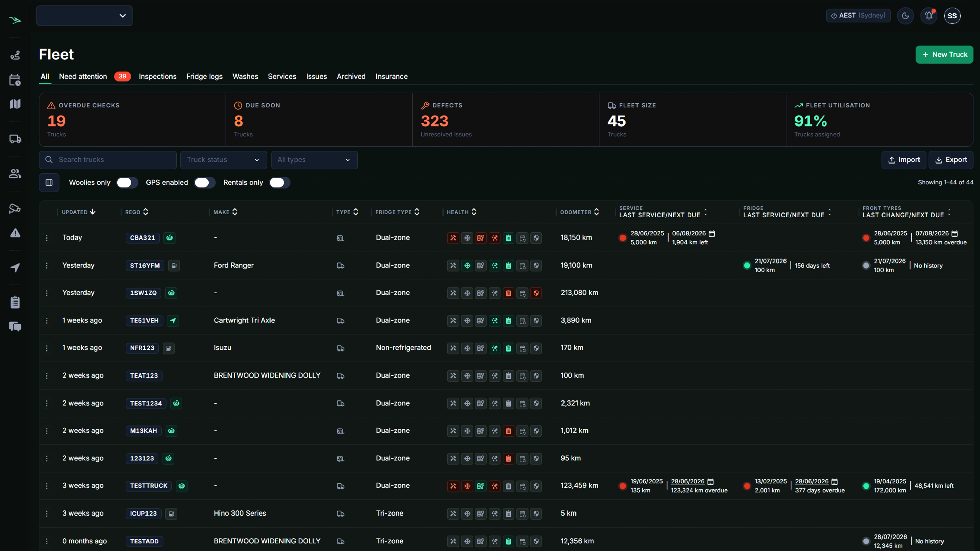Sort by Health column

461,212
